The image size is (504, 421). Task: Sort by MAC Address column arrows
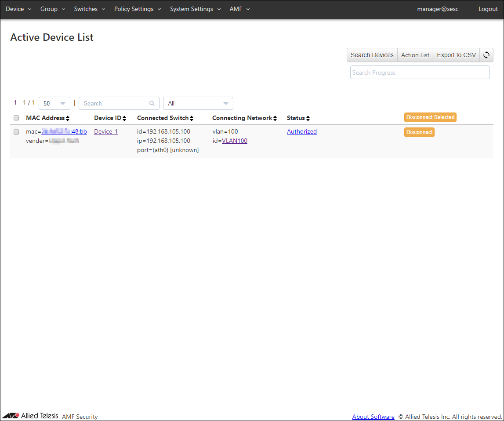68,118
